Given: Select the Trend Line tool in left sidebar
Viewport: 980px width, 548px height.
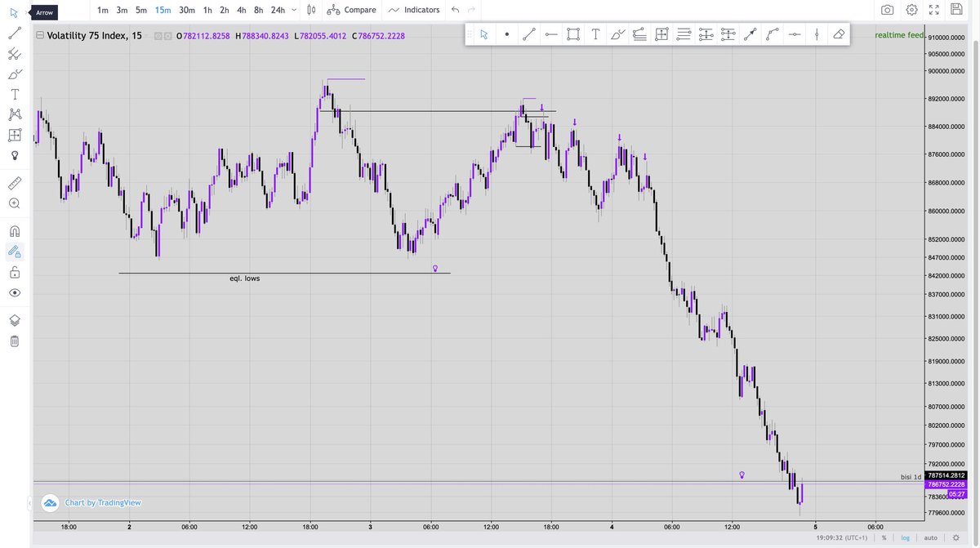Looking at the screenshot, I should tap(14, 33).
